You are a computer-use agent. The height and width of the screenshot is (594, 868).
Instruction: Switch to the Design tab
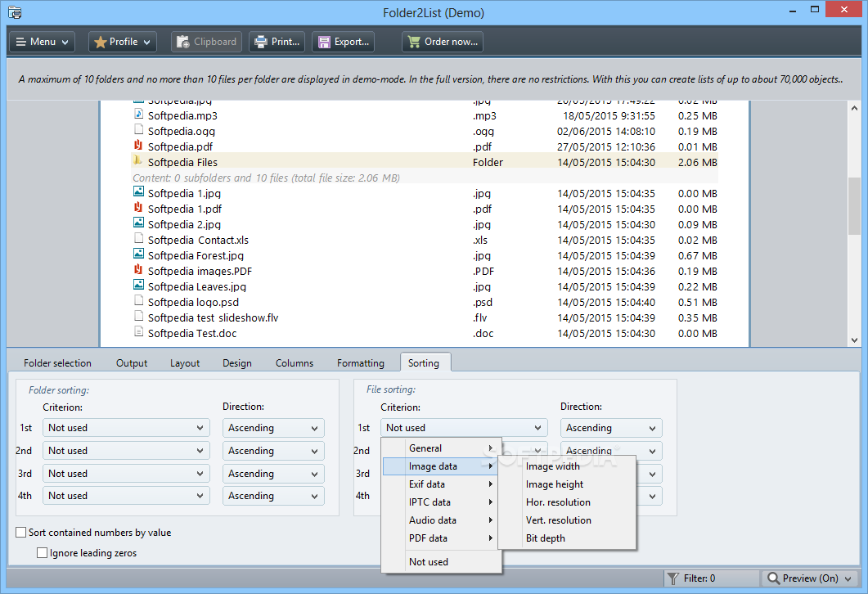click(237, 363)
